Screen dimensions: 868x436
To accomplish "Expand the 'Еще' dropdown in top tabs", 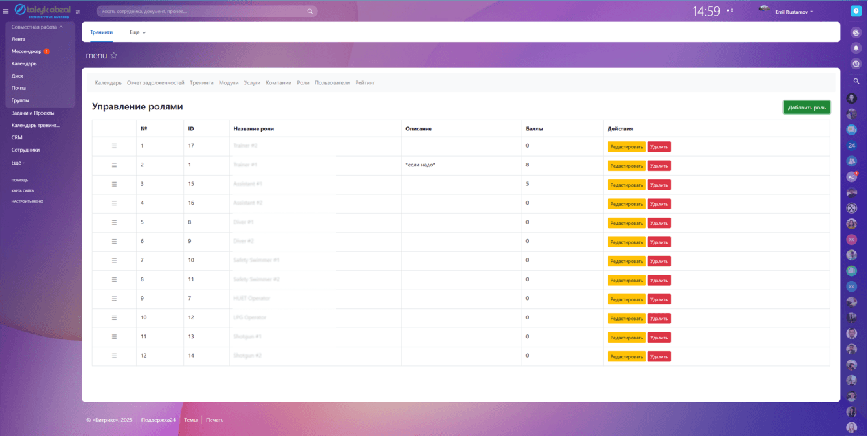I will pos(137,32).
